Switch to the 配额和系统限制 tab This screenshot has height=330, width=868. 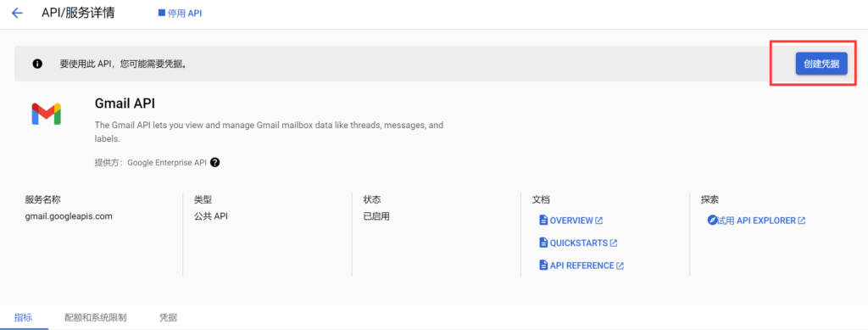[96, 318]
